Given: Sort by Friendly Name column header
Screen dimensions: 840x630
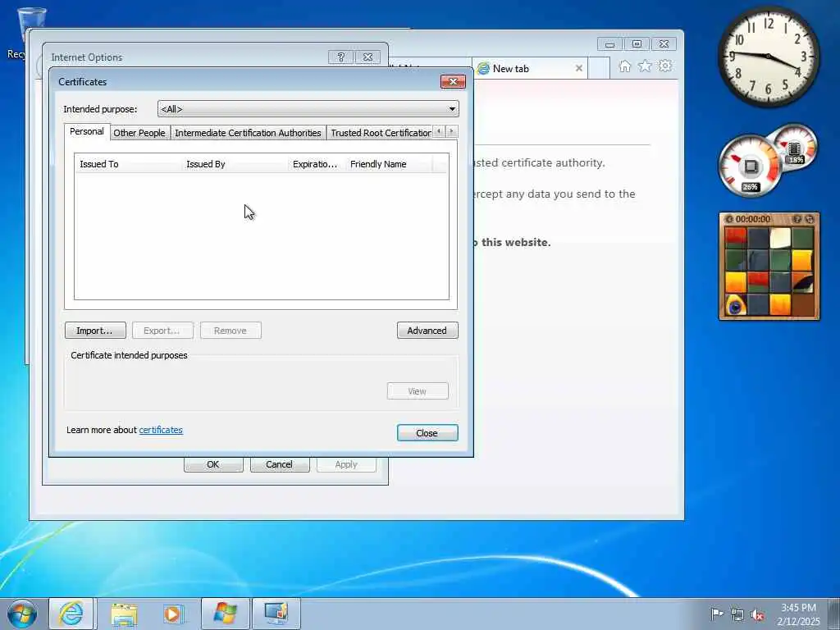Looking at the screenshot, I should 388,164.
